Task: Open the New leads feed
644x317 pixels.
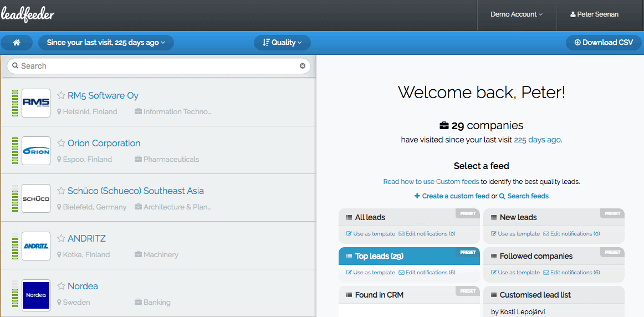Action: click(x=518, y=217)
